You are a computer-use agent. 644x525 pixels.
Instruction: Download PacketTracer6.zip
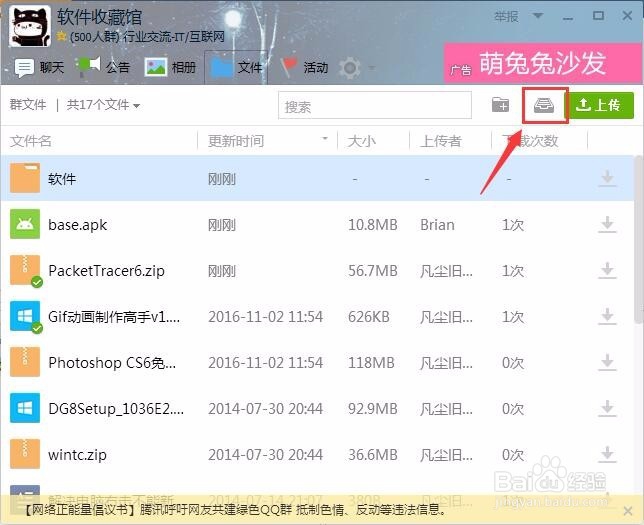[x=607, y=271]
